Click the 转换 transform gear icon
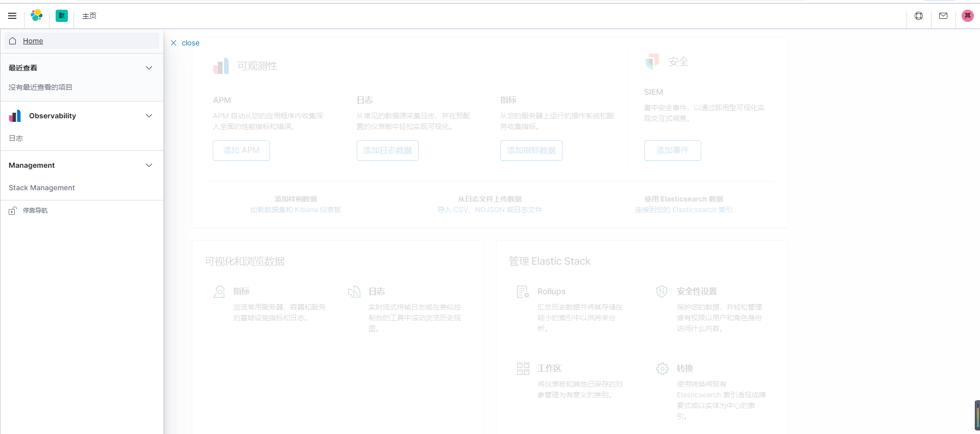Image resolution: width=980 pixels, height=434 pixels. [663, 369]
